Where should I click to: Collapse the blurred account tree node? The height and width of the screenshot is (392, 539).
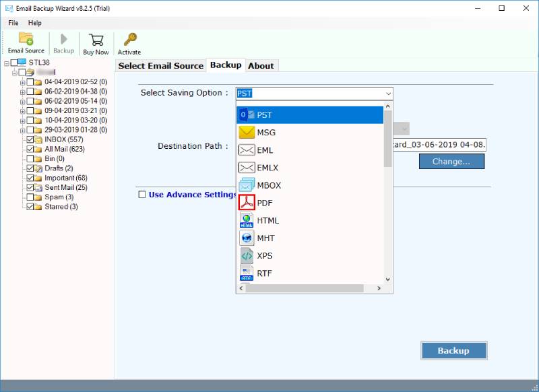(x=14, y=73)
